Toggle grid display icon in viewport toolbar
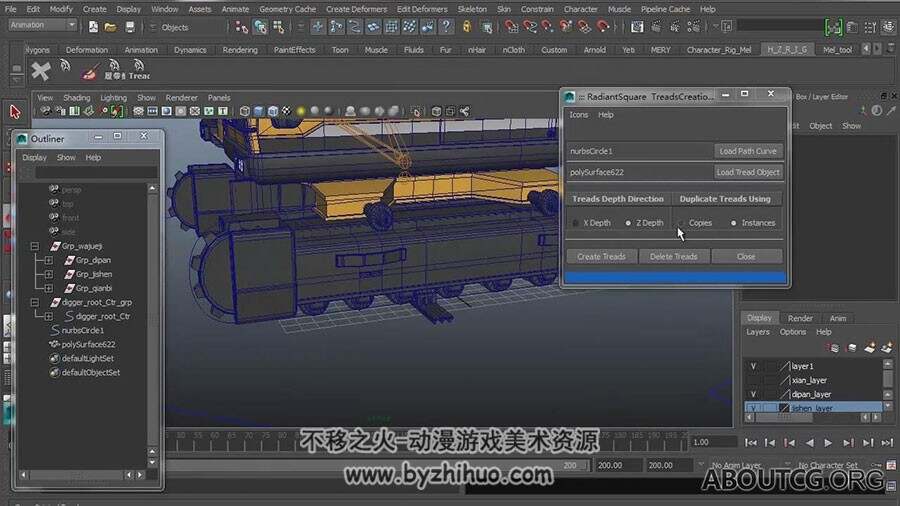 pos(138,111)
